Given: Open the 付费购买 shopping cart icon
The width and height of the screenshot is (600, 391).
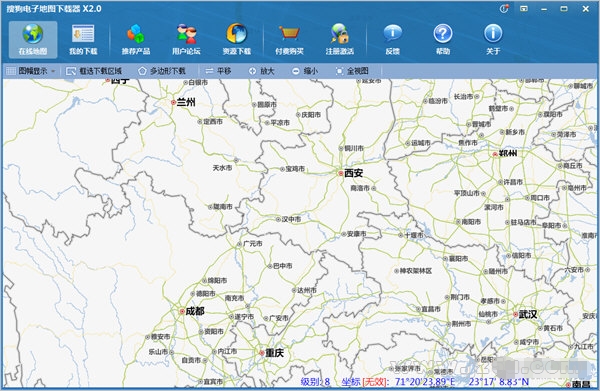Looking at the screenshot, I should [289, 34].
